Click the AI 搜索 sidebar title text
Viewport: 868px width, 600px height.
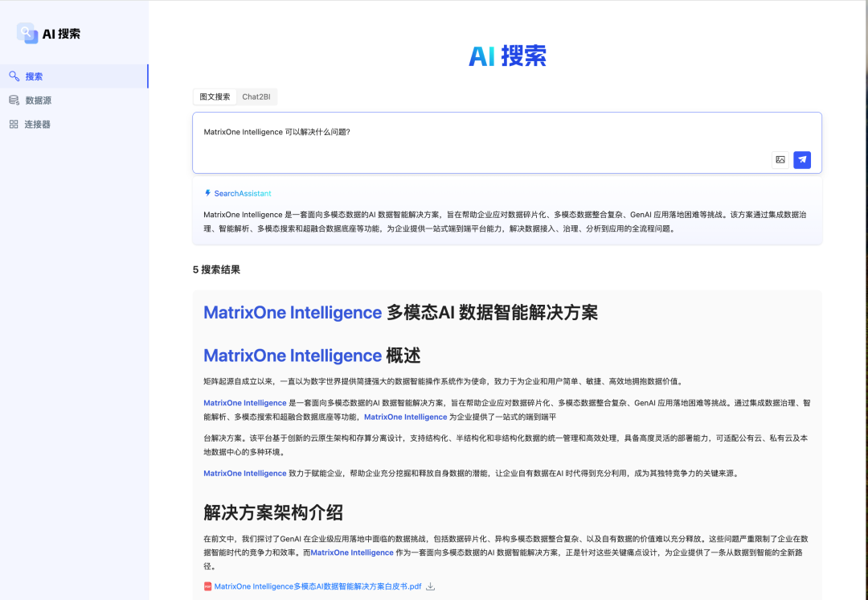61,34
